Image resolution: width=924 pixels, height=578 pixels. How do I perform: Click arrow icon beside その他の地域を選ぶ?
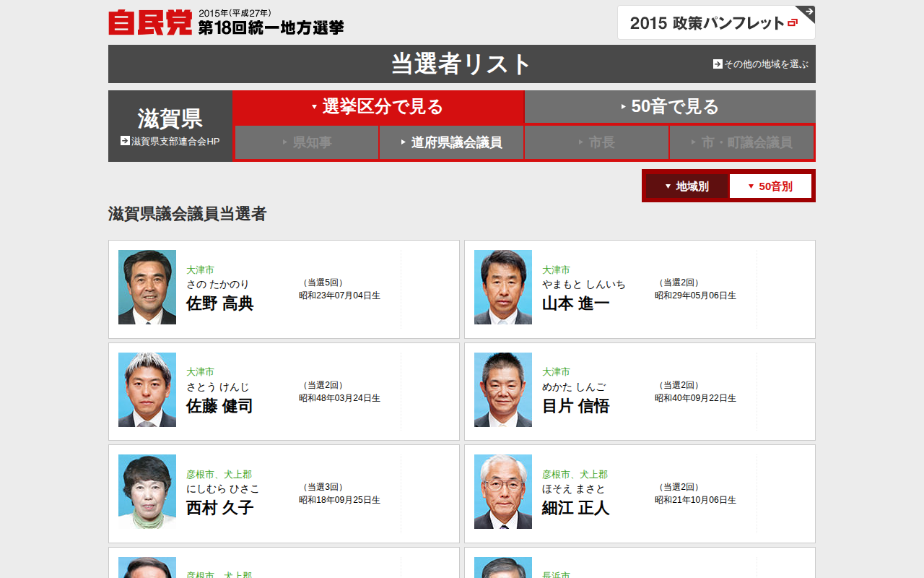click(718, 64)
